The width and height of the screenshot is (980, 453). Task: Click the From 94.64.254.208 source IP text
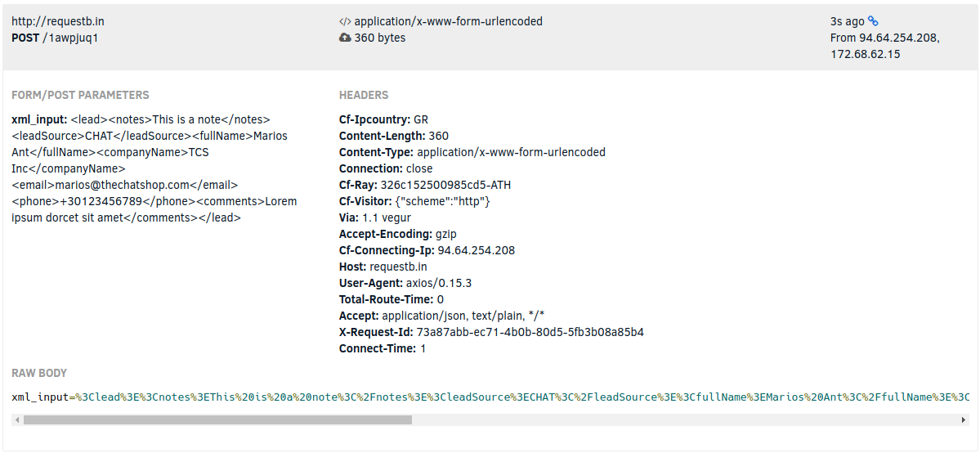click(885, 38)
